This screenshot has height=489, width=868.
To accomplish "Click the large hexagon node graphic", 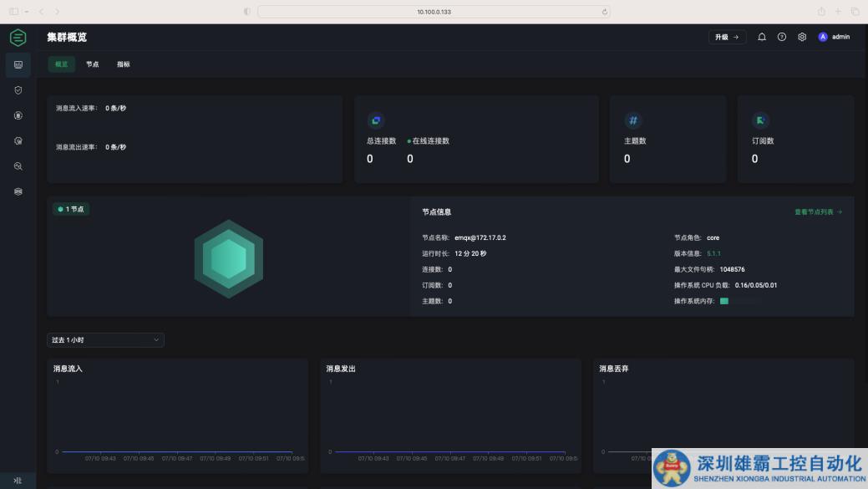I will click(x=228, y=258).
